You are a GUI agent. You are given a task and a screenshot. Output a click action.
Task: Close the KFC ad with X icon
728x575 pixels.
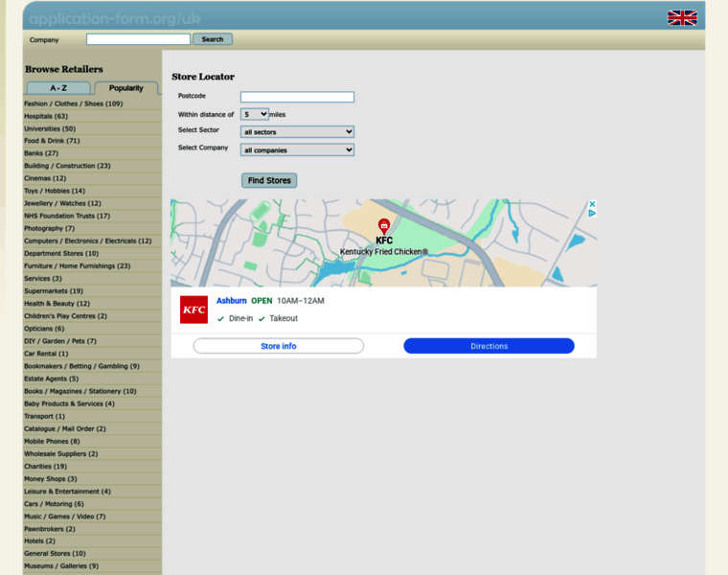[x=592, y=204]
